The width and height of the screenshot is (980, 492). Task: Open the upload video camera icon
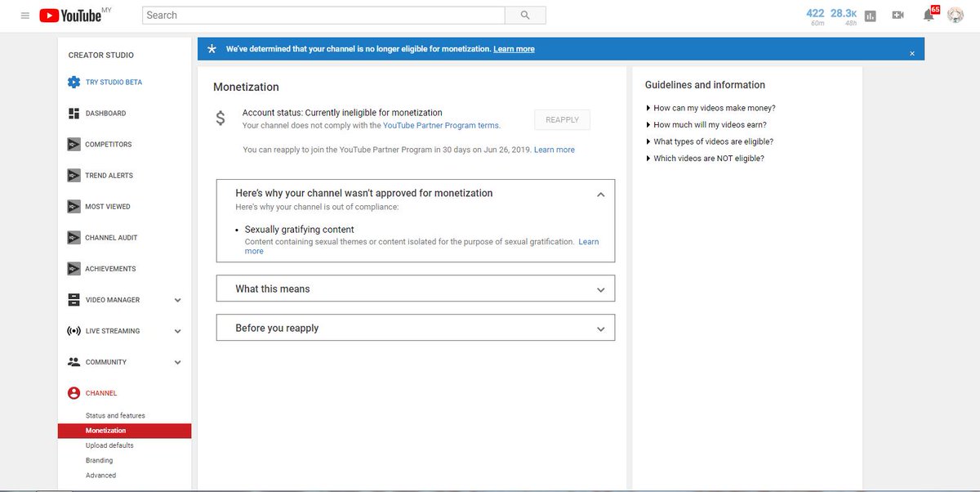(898, 16)
